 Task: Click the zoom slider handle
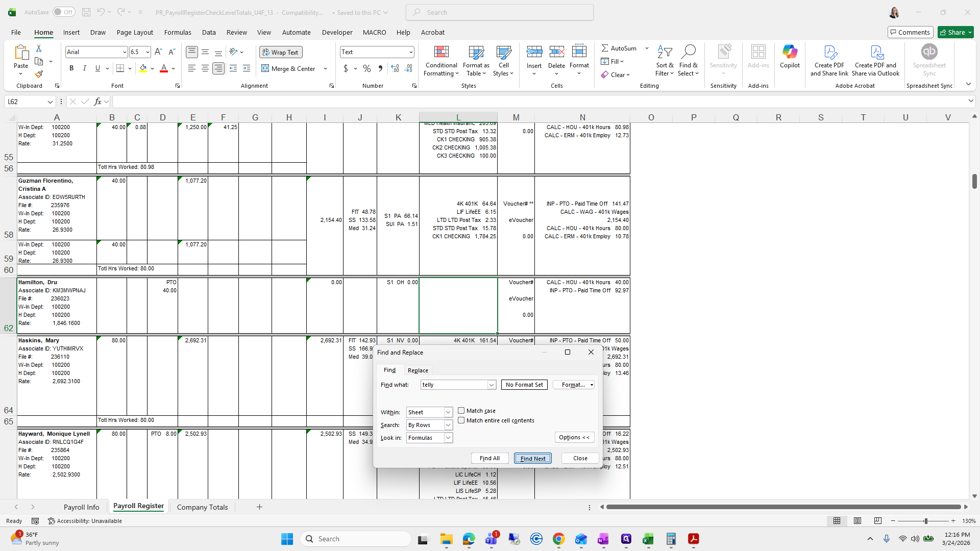pos(925,521)
